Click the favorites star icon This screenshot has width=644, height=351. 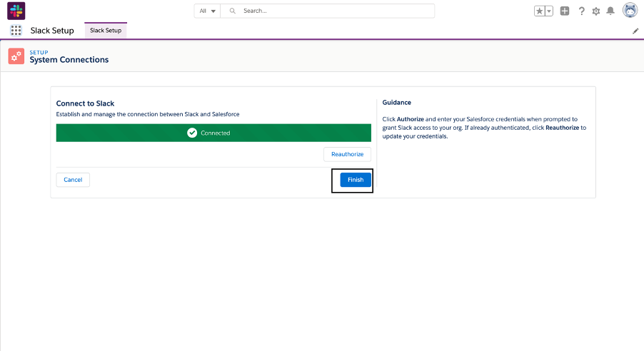[x=539, y=11]
